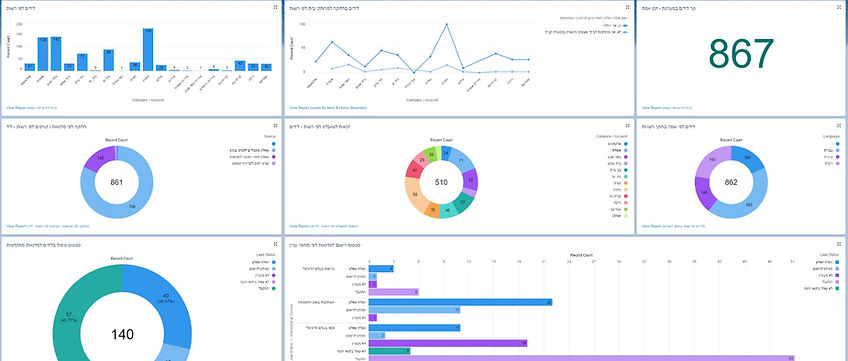The width and height of the screenshot is (848, 361).
Task: Open View Report under the 861 donut
Action: coord(48,226)
